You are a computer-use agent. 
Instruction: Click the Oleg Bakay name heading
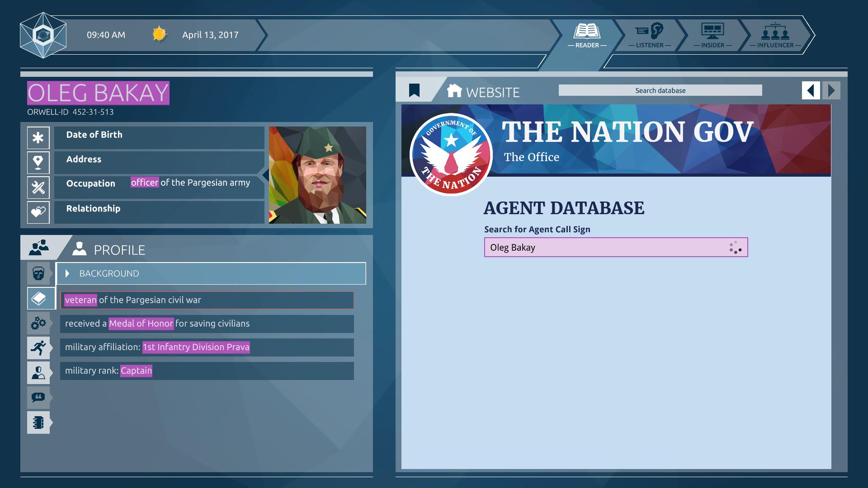point(98,93)
